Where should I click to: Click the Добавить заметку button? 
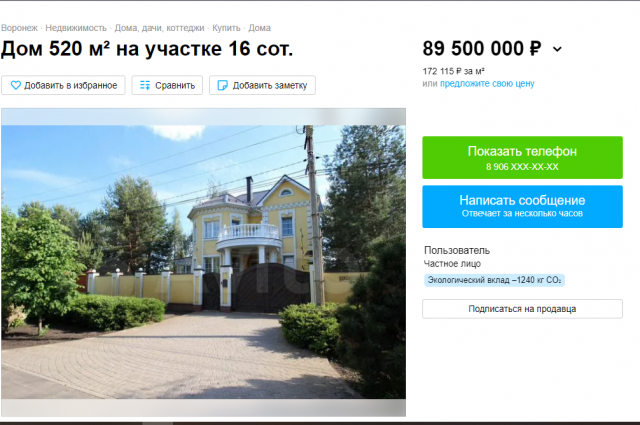click(262, 85)
